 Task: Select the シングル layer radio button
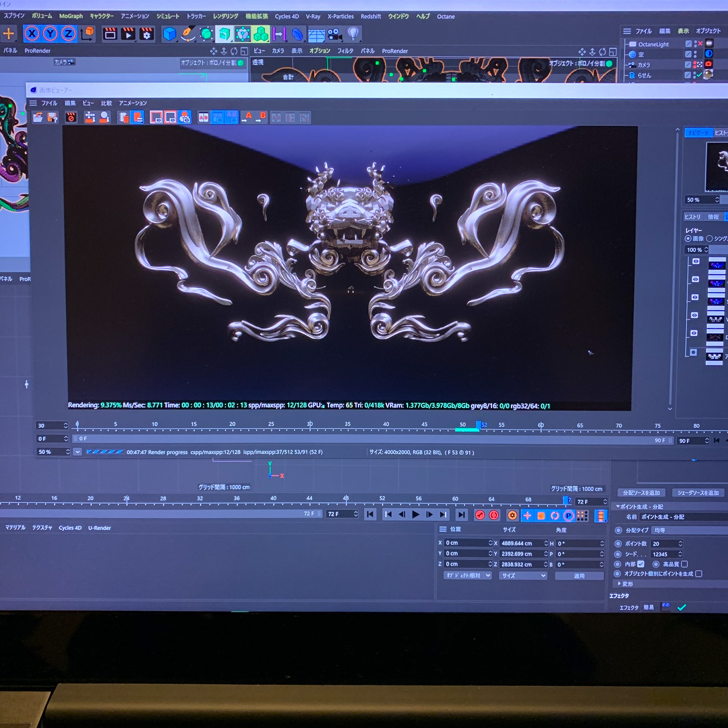(x=709, y=238)
